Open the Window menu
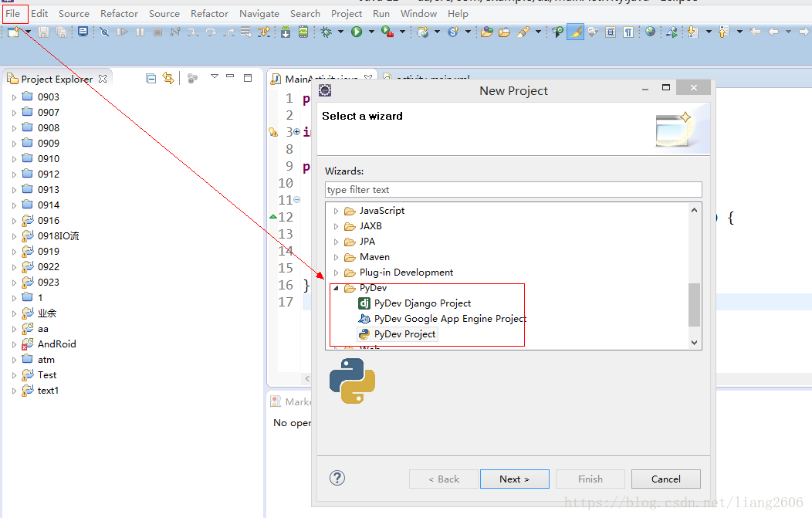This screenshot has height=518, width=812. (418, 13)
